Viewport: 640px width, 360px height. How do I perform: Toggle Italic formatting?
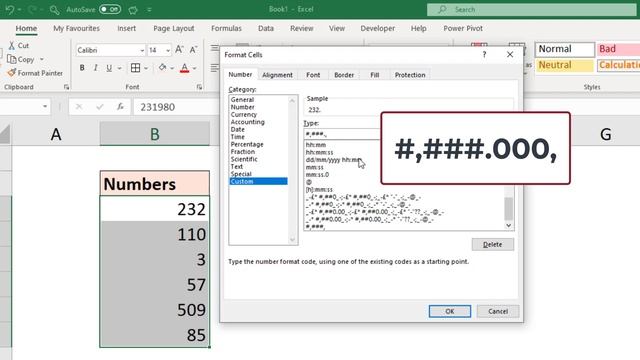click(96, 68)
